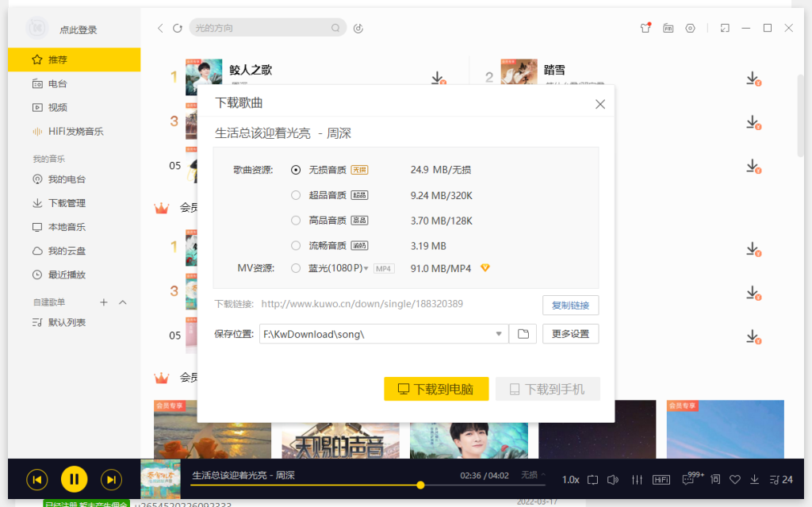Open the 推荐 sidebar item
The image size is (812, 507).
[74, 60]
